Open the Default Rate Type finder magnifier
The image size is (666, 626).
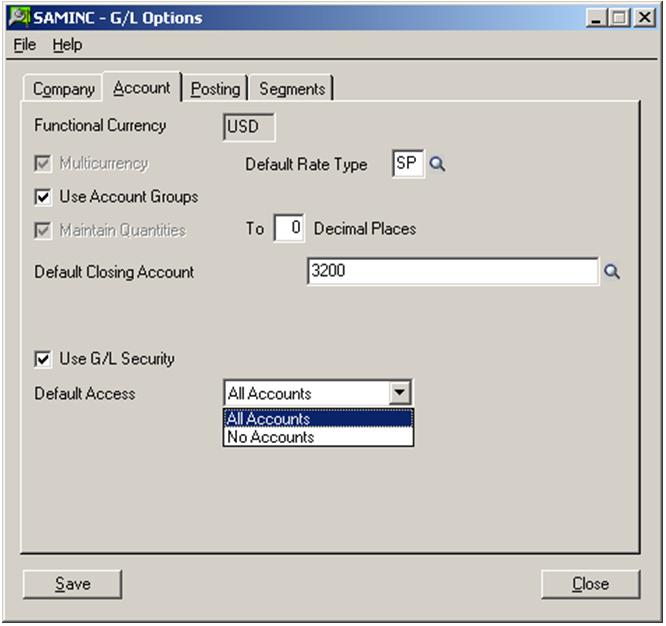tap(437, 164)
